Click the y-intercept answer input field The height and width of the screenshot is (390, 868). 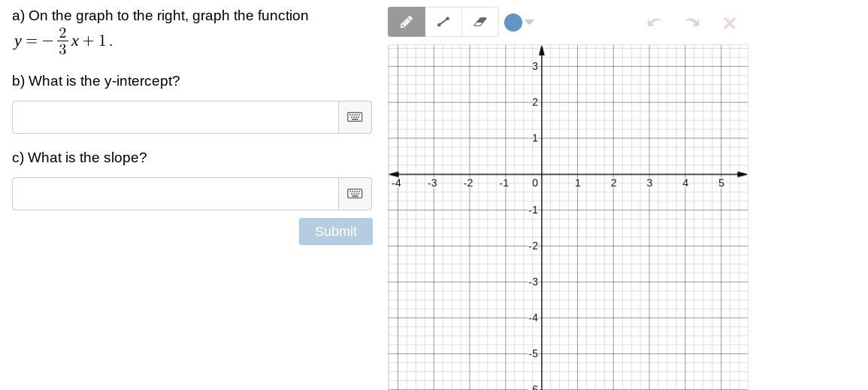[175, 117]
